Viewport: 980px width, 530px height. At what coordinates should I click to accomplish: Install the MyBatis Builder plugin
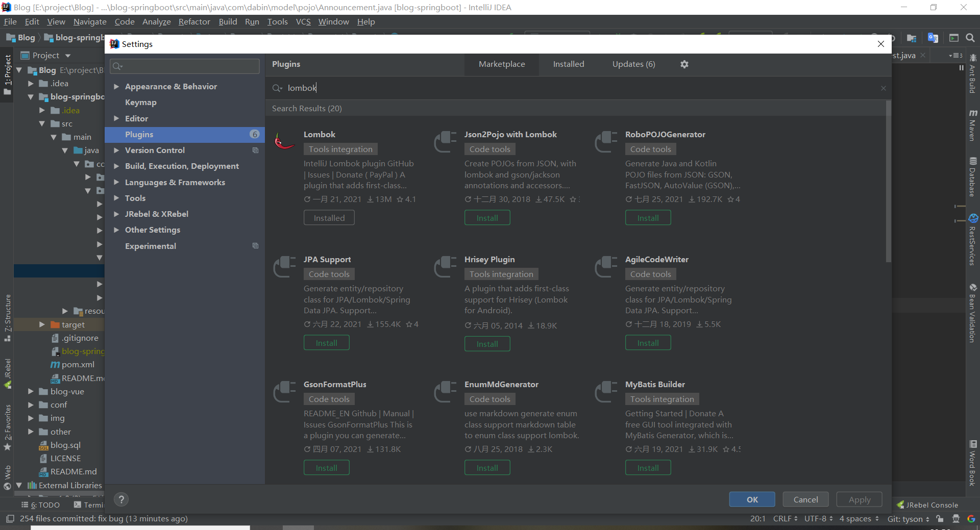[648, 468]
